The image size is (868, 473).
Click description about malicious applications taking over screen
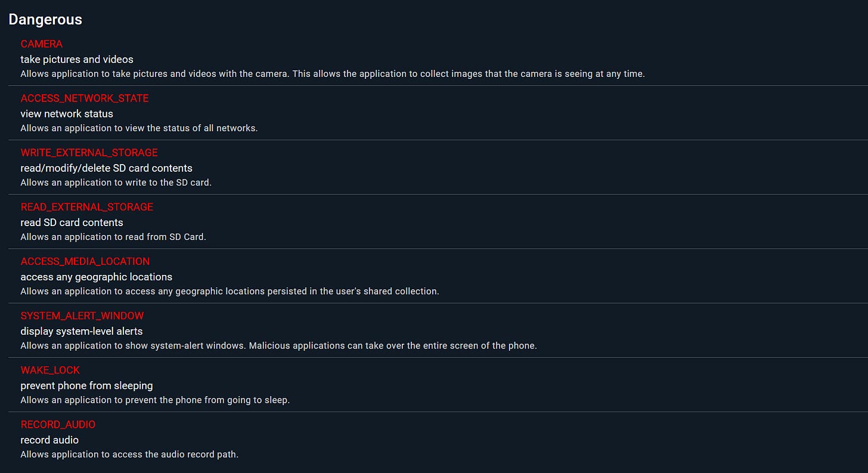[278, 345]
